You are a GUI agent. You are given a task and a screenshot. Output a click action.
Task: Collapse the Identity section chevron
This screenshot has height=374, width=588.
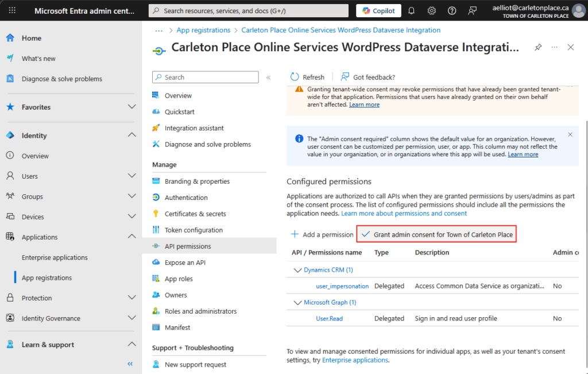click(131, 135)
